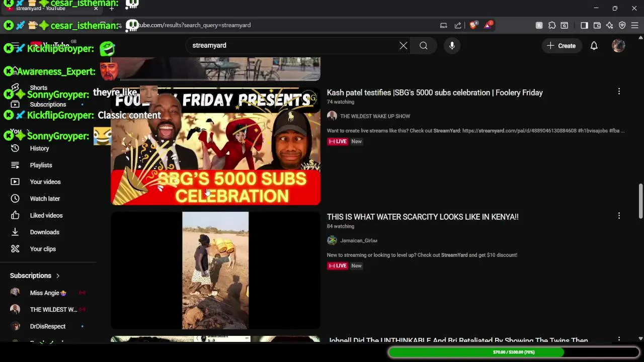This screenshot has width=644, height=362.
Task: Open the Brave Rewards triangle icon
Action: pyautogui.click(x=488, y=25)
